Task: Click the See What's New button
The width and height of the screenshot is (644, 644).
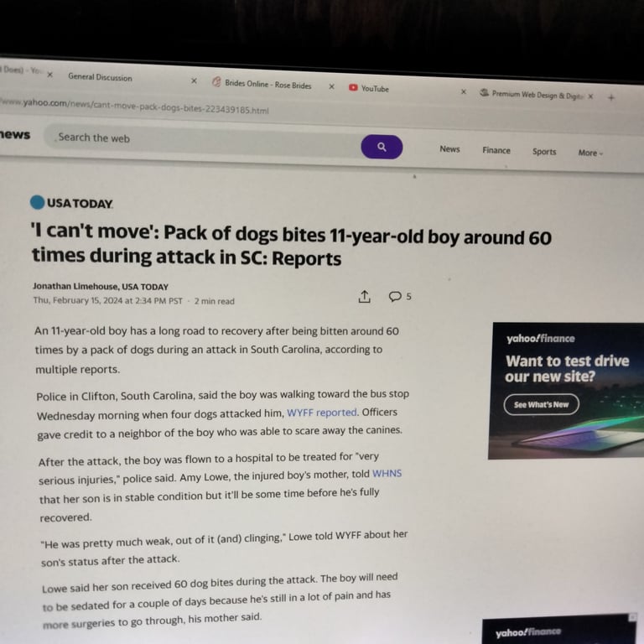Action: click(542, 404)
